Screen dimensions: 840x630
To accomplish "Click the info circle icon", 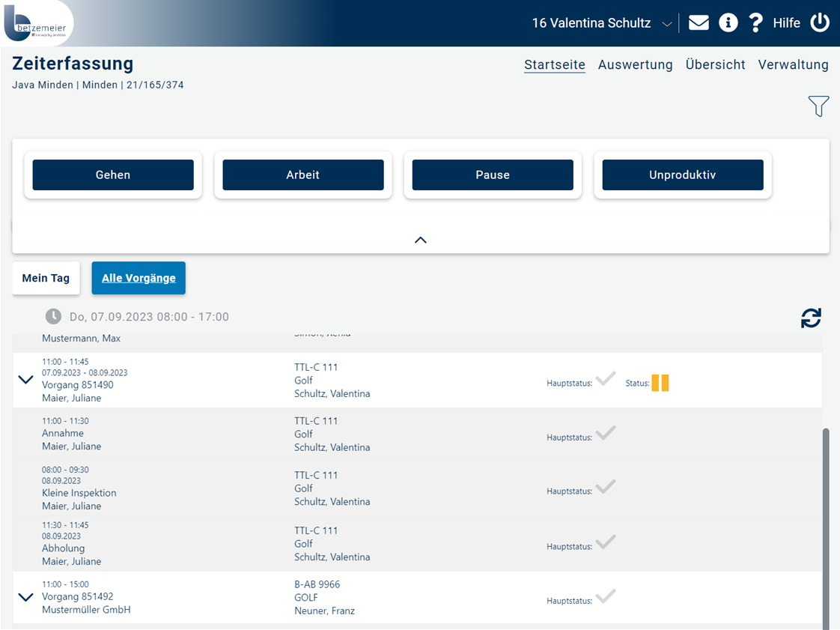I will (x=728, y=22).
